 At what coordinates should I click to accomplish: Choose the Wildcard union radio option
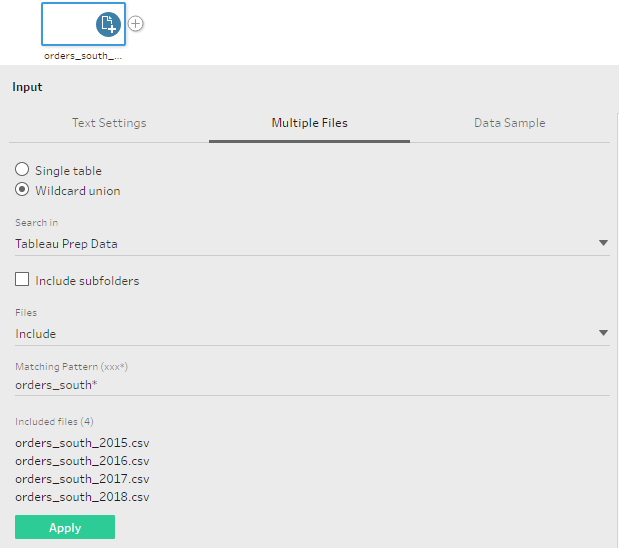[x=22, y=190]
